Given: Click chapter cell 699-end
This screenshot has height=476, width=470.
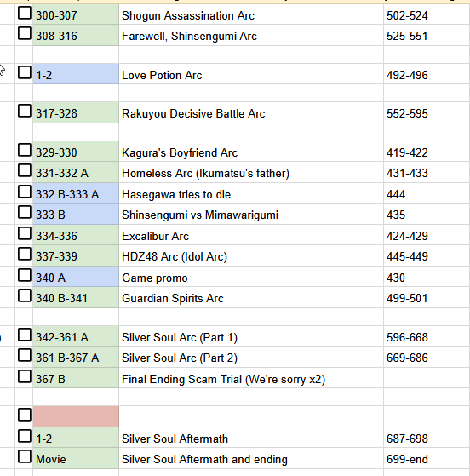Looking at the screenshot, I should 427,459.
